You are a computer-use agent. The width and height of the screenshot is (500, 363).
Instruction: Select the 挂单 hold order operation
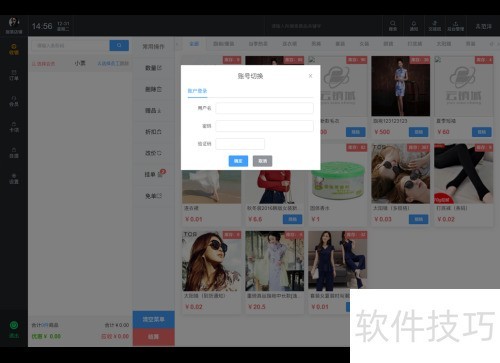[x=154, y=174]
